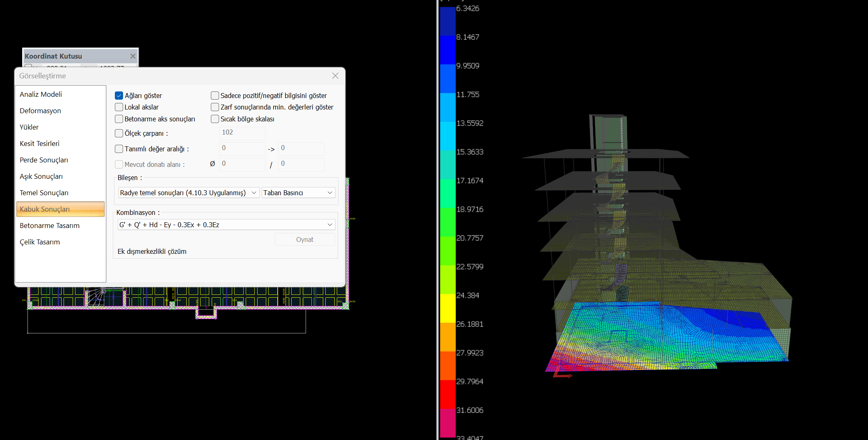Click the yellow 24.384 legend color
The image size is (868, 440).
click(x=448, y=308)
